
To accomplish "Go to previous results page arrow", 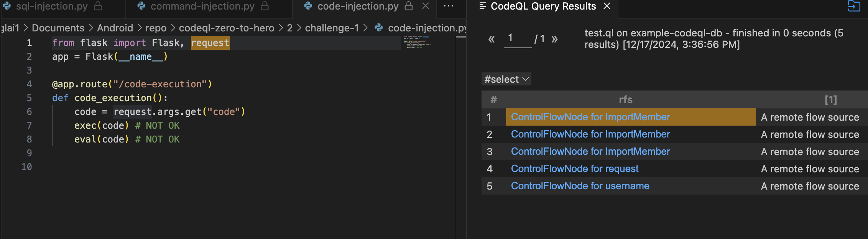I will [x=492, y=39].
